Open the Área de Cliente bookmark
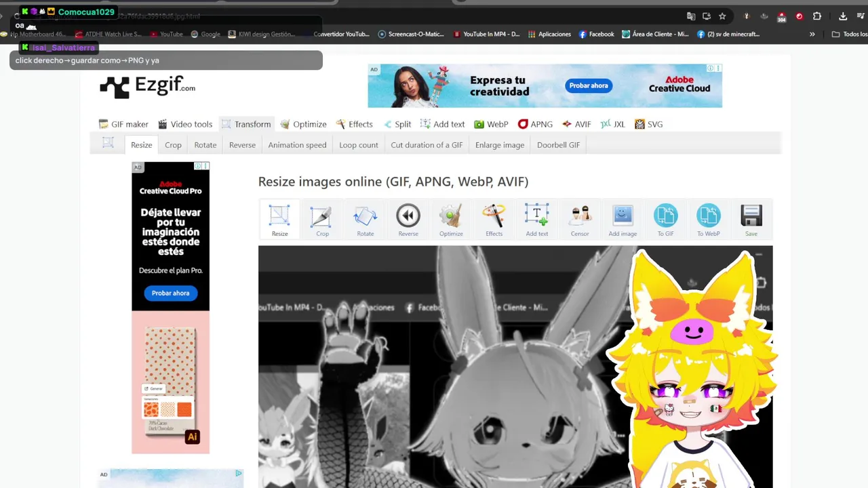The image size is (868, 488). pyautogui.click(x=655, y=34)
